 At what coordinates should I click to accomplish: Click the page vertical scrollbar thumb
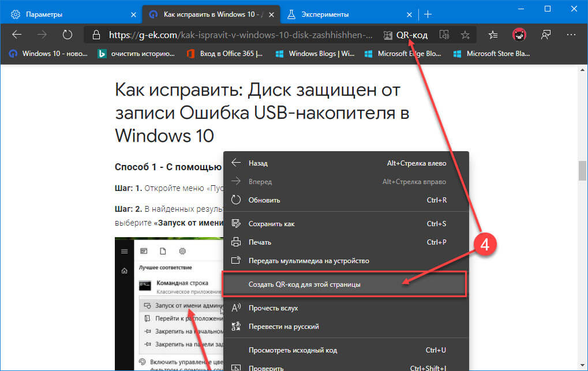(582, 171)
